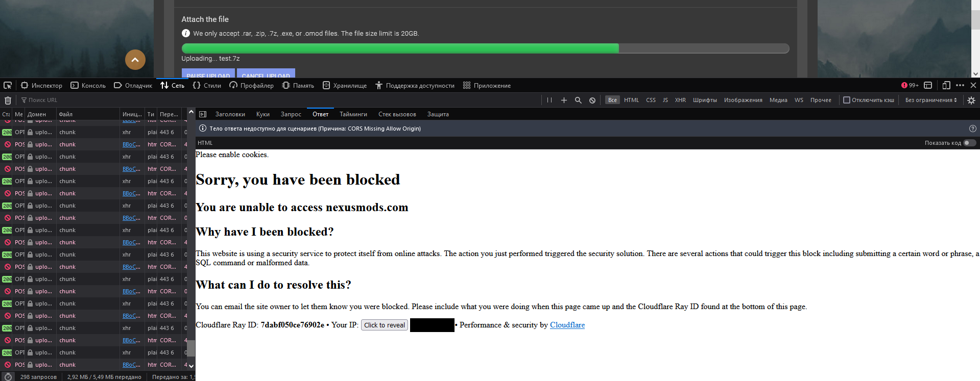Switch to the Стек вызовов tab
This screenshot has height=381, width=980.
[397, 114]
